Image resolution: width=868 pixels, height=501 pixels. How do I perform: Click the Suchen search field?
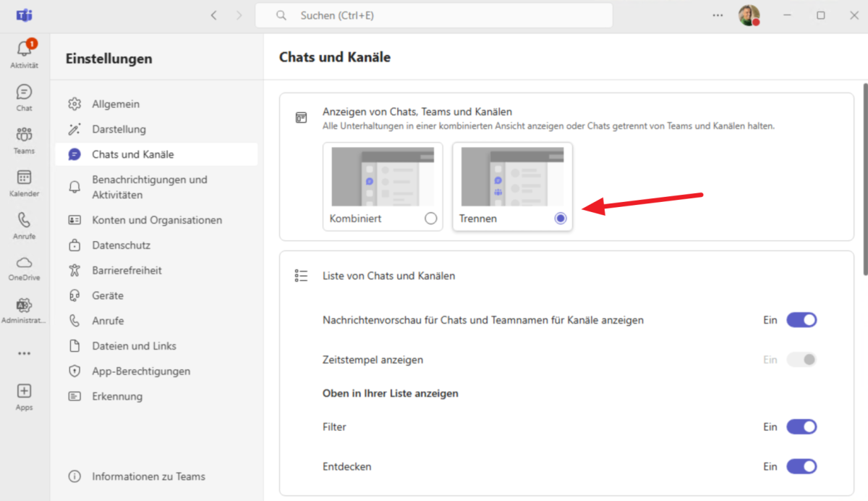pyautogui.click(x=434, y=15)
